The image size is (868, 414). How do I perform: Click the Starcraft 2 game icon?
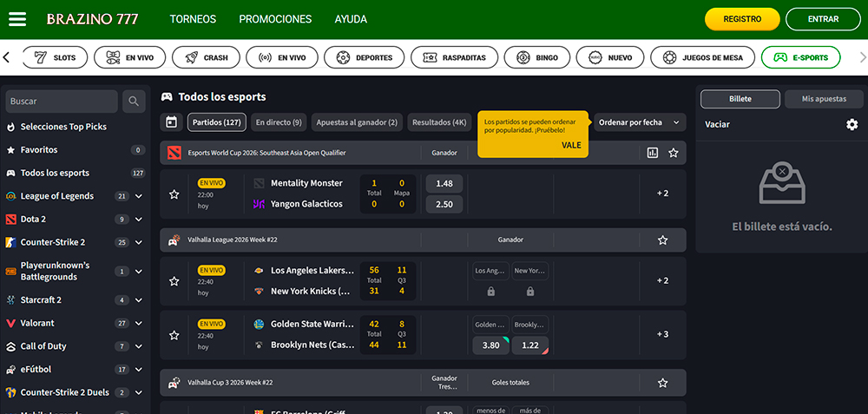pos(10,300)
